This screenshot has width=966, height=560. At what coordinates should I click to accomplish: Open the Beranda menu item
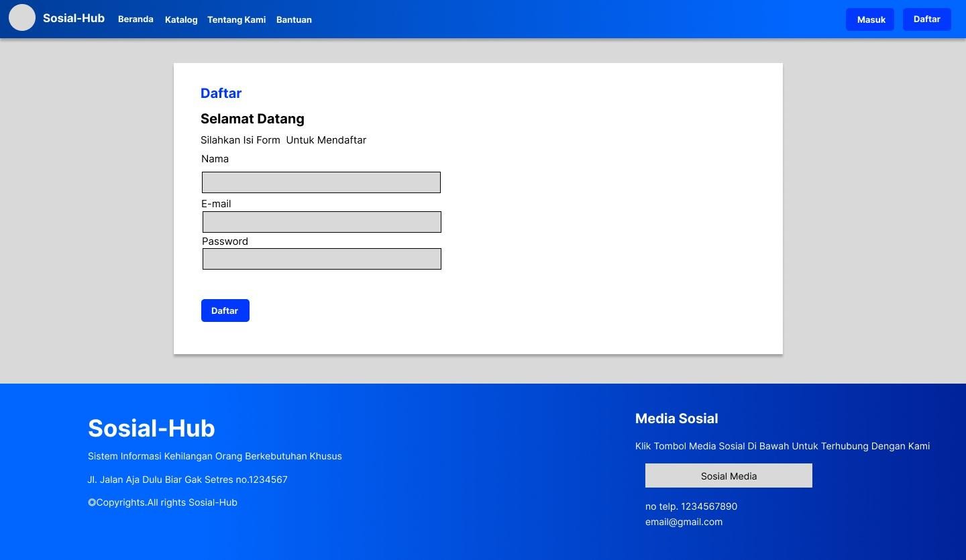(136, 19)
